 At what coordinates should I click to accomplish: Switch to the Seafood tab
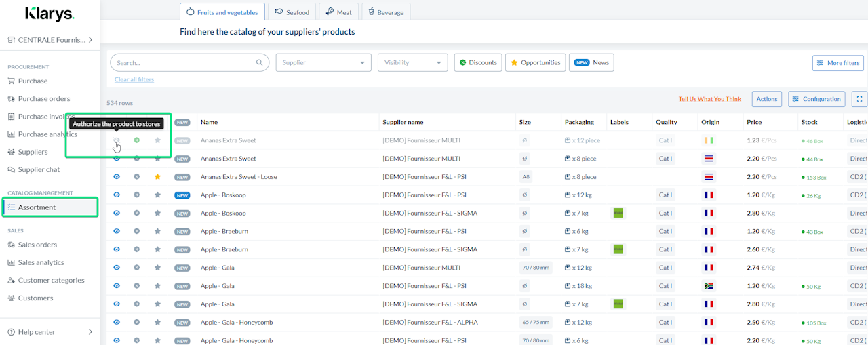[292, 12]
